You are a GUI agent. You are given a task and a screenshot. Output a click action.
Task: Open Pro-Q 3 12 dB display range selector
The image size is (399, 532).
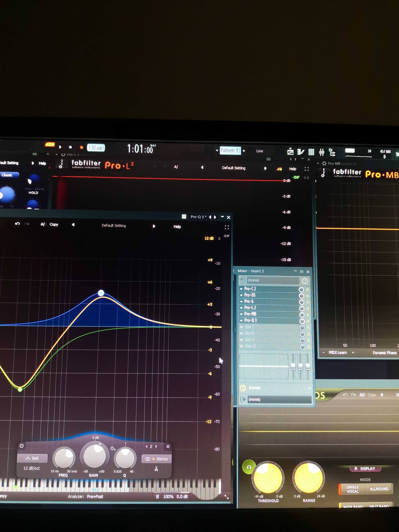[209, 238]
